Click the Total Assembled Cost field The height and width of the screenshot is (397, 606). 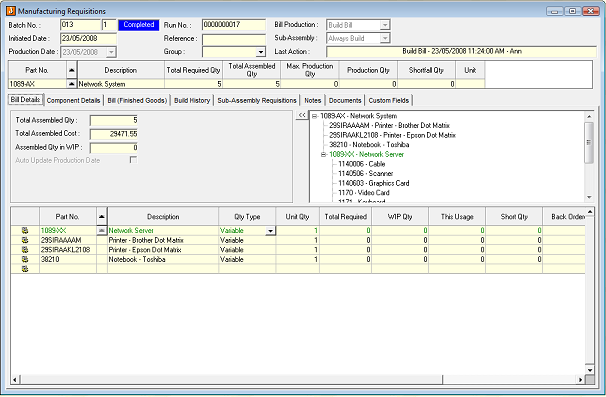(114, 134)
